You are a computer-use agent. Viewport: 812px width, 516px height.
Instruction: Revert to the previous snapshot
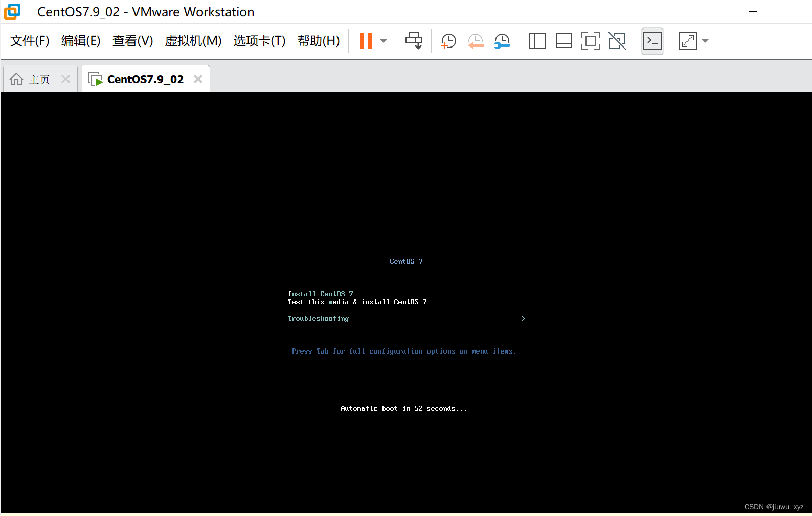pos(476,41)
